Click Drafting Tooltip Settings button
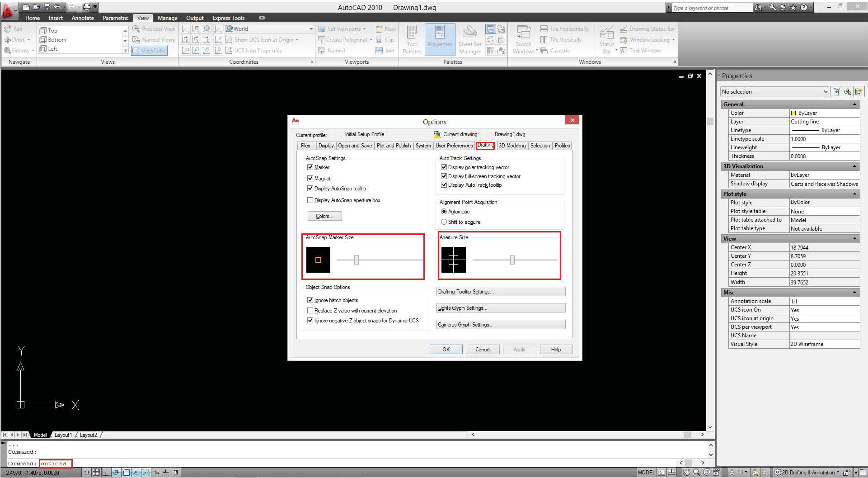 tap(501, 292)
